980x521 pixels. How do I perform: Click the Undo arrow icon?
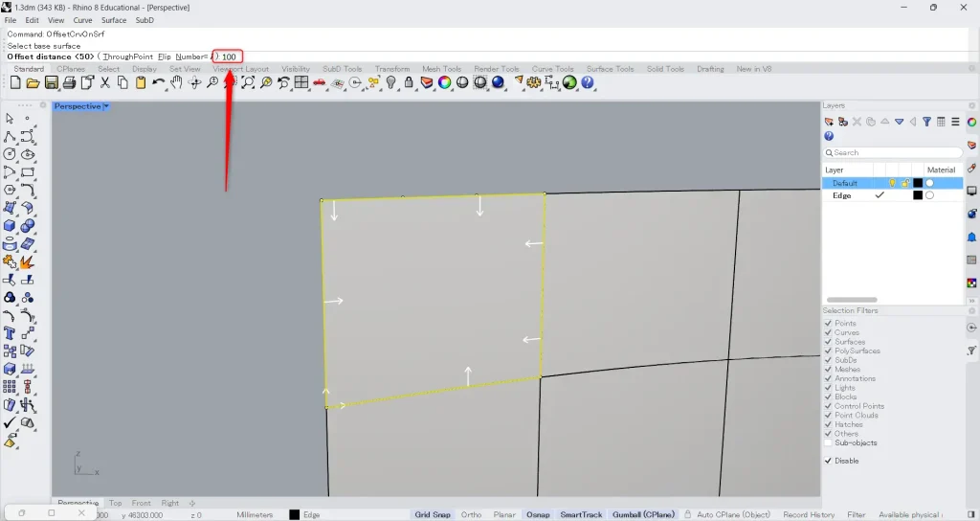[x=159, y=82]
